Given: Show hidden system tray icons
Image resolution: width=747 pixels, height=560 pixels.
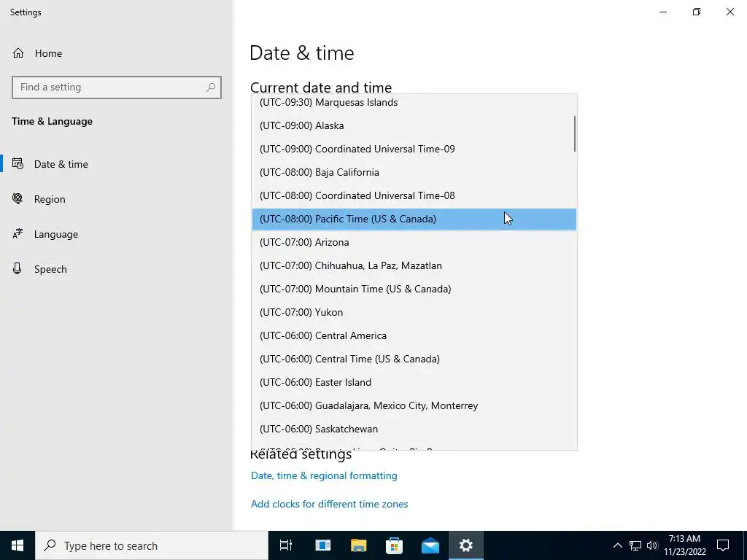Looking at the screenshot, I should [x=617, y=545].
